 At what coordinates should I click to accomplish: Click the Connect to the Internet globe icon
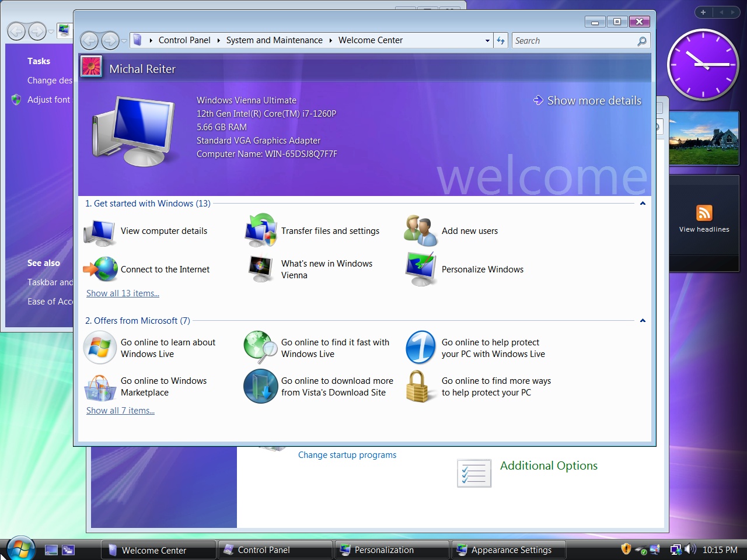(x=100, y=269)
